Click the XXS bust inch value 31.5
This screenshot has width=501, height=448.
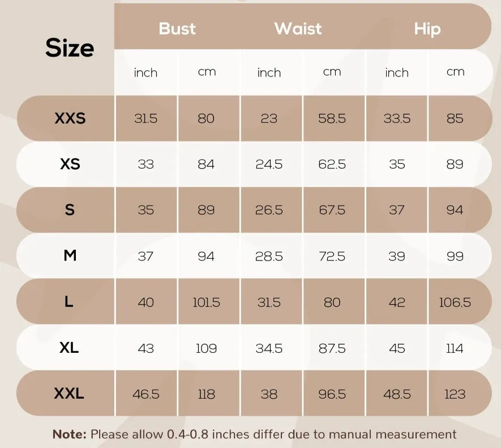[145, 118]
